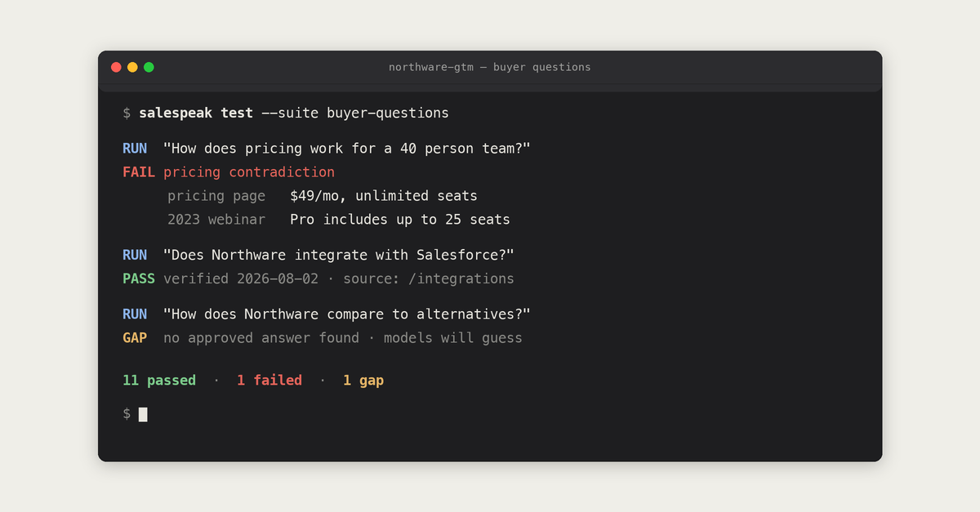Screen dimensions: 980x512
Task: Click the green PASS status label
Action: pyautogui.click(x=139, y=278)
